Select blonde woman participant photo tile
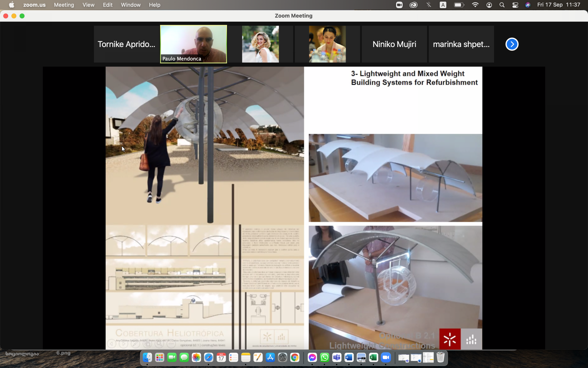The height and width of the screenshot is (368, 588). click(x=260, y=44)
